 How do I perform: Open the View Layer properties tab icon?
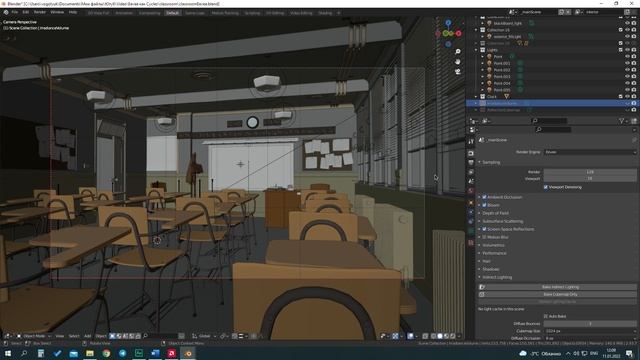pos(471,172)
